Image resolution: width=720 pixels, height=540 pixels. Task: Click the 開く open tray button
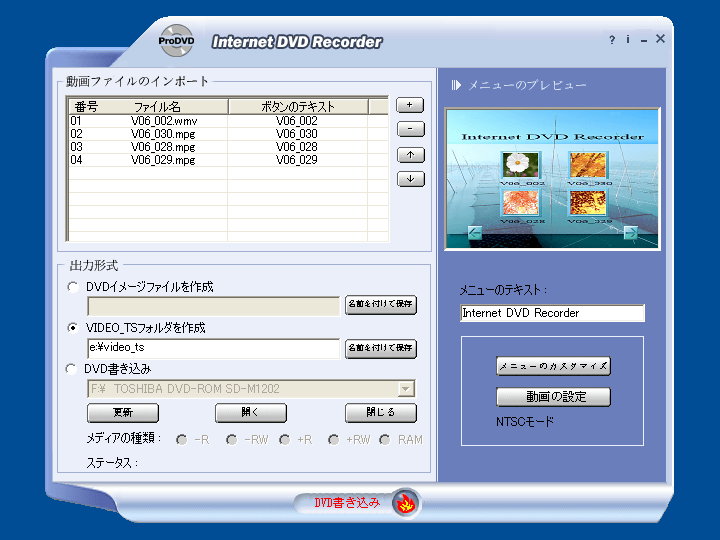[251, 412]
